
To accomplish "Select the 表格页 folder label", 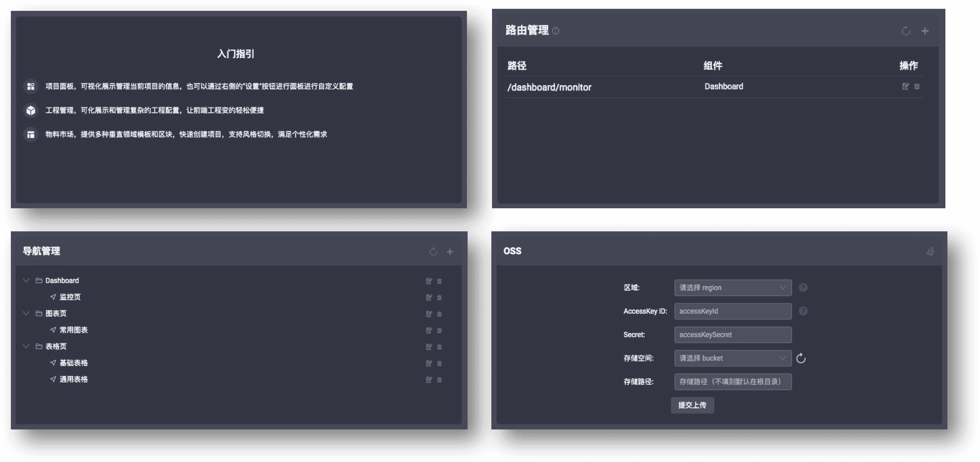I will coord(56,346).
